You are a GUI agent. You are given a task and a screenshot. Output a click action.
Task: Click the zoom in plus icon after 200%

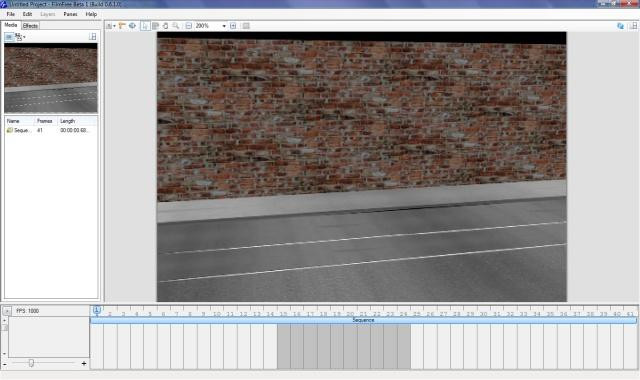pyautogui.click(x=233, y=26)
